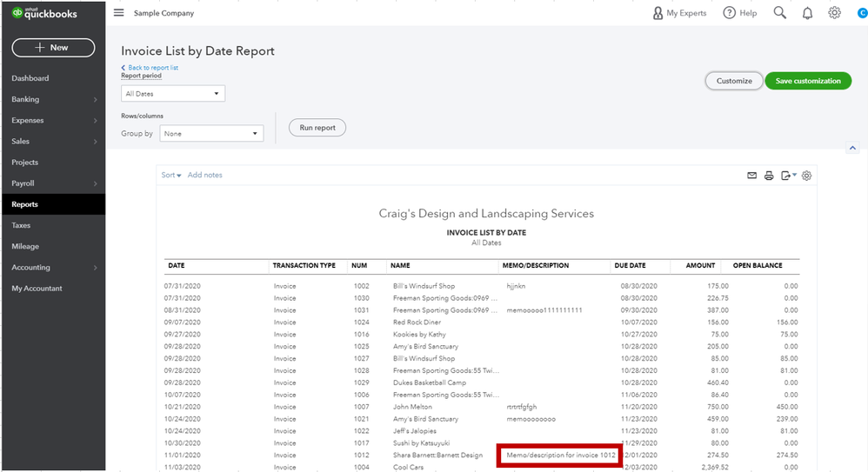Click Sample Company name
868x472 pixels.
(x=164, y=13)
